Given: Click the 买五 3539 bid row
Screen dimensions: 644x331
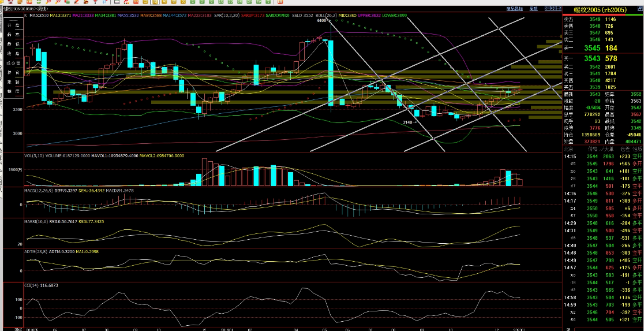Looking at the screenshot, I should pyautogui.click(x=603, y=87).
